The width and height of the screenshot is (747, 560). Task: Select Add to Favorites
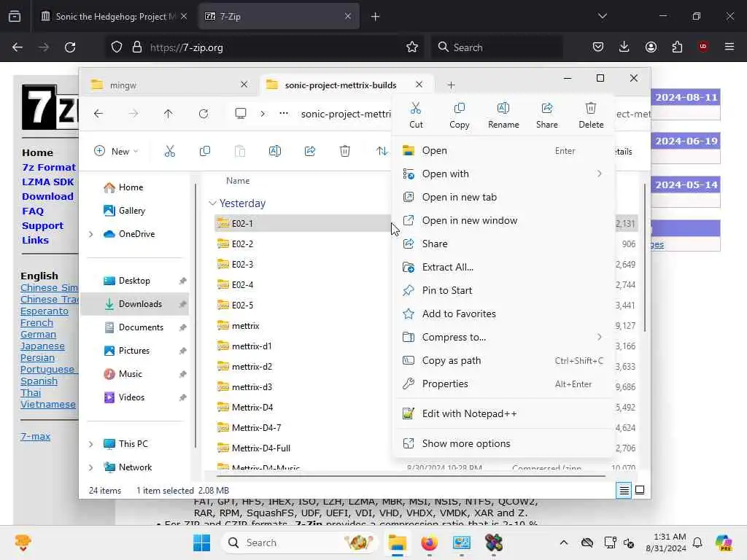click(503, 314)
